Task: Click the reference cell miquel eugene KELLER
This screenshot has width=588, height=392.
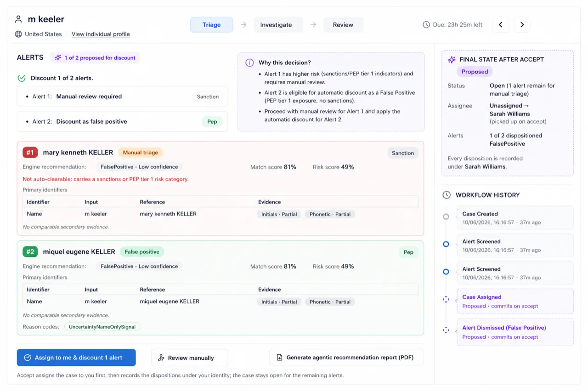Action: 170,301
